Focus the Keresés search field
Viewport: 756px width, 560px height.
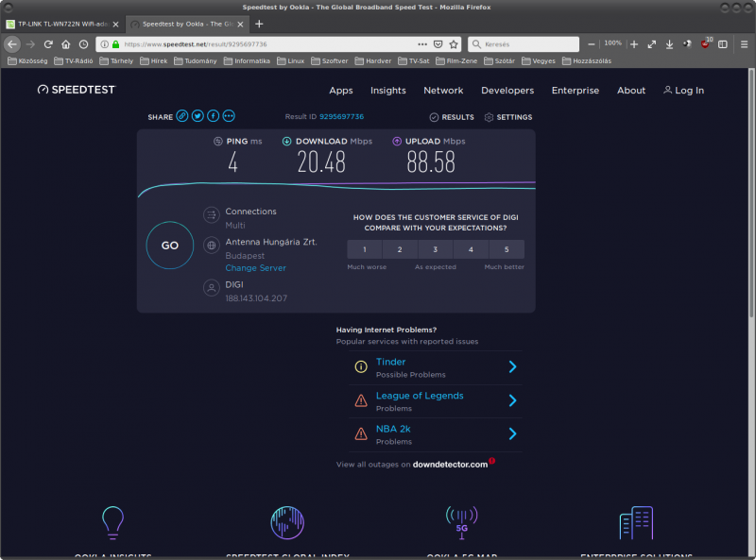[524, 44]
